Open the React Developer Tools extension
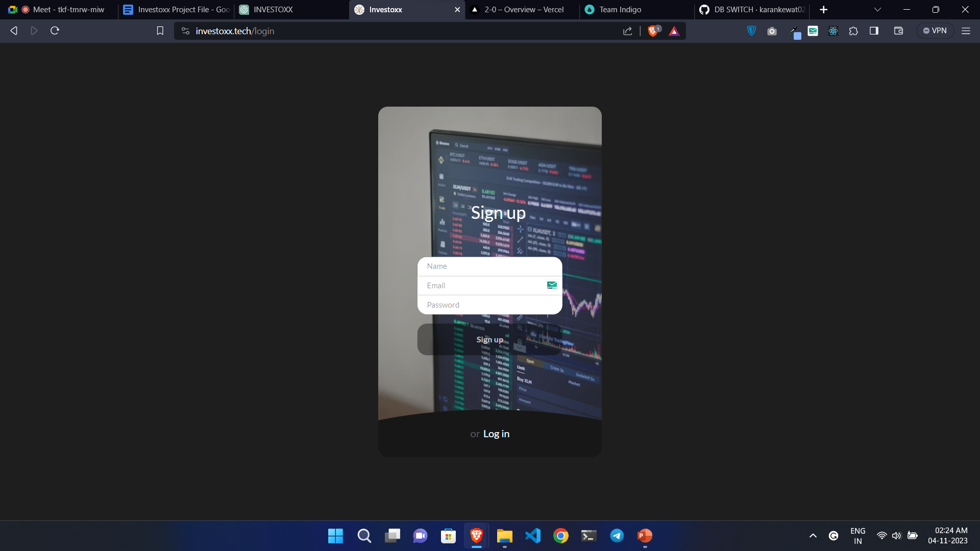Screen dimensions: 980x551 click(x=833, y=31)
